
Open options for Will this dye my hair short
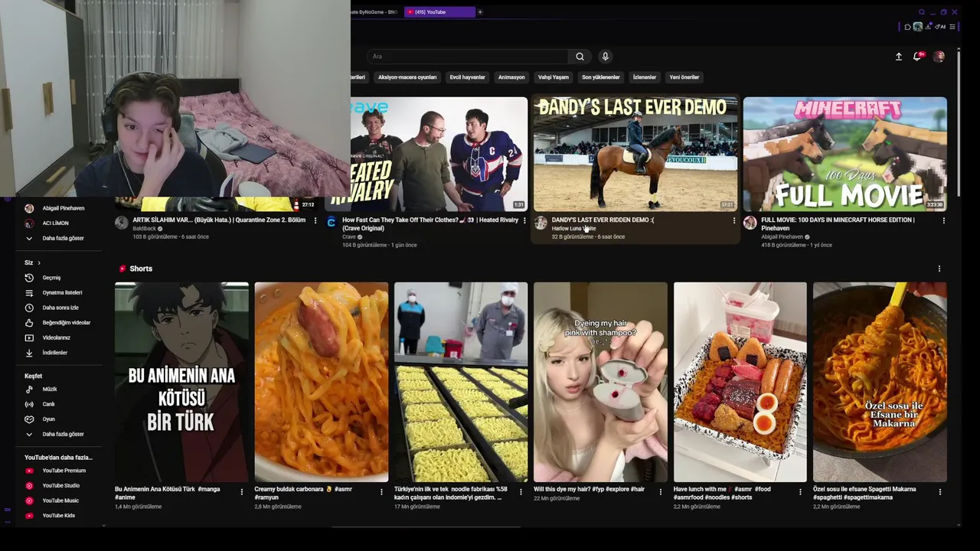pos(661,492)
